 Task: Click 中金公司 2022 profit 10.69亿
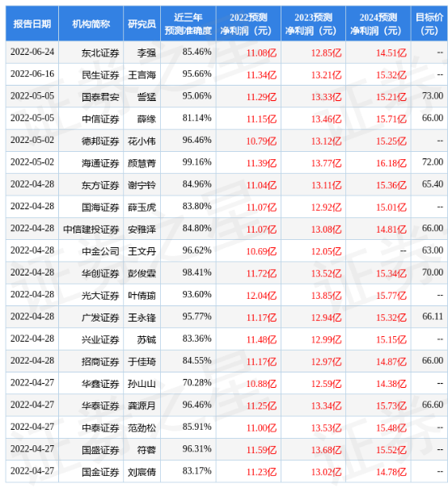tap(261, 251)
